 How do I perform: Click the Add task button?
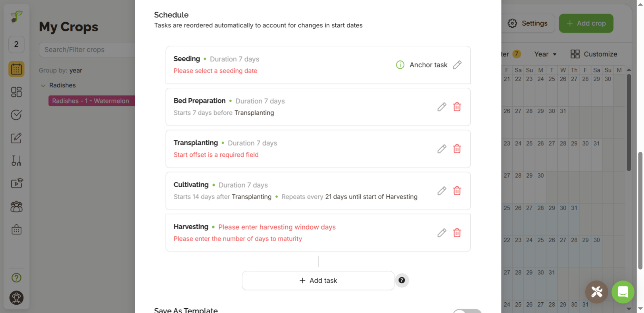click(x=318, y=280)
